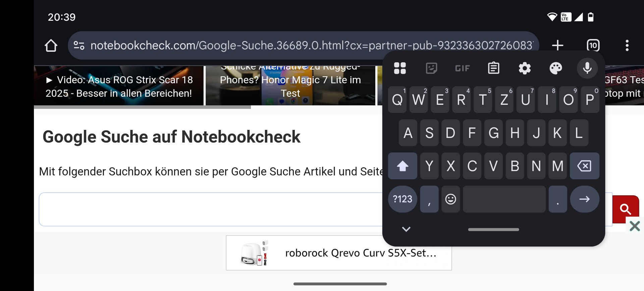Tap the U key

(x=526, y=100)
